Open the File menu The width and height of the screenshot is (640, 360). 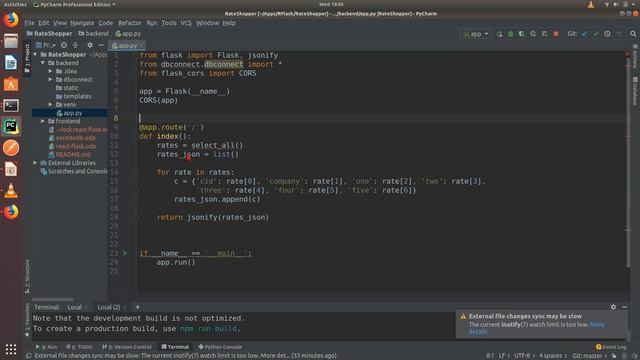click(29, 23)
